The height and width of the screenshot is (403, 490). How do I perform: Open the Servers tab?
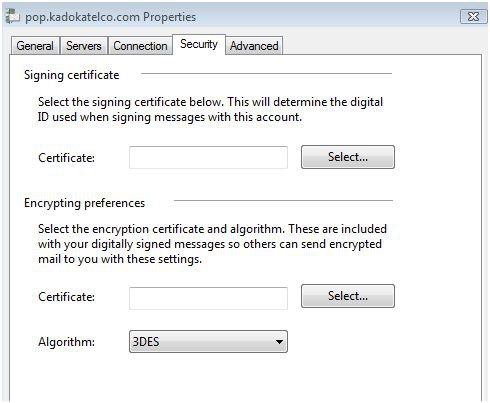84,46
